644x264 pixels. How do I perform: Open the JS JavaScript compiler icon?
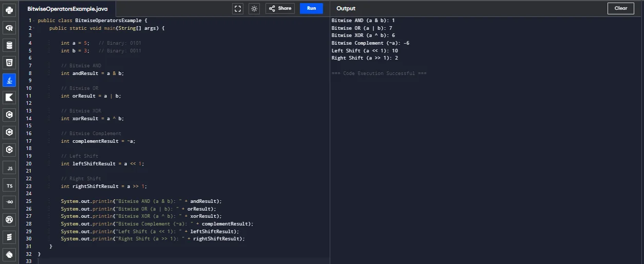pos(9,168)
